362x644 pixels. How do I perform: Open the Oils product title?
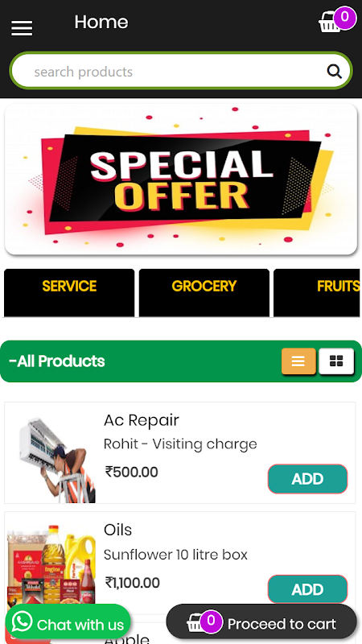click(x=117, y=530)
